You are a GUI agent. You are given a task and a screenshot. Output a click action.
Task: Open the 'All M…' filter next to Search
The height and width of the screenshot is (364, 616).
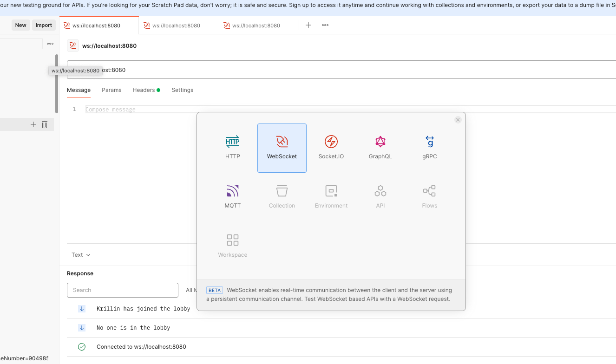pos(190,290)
